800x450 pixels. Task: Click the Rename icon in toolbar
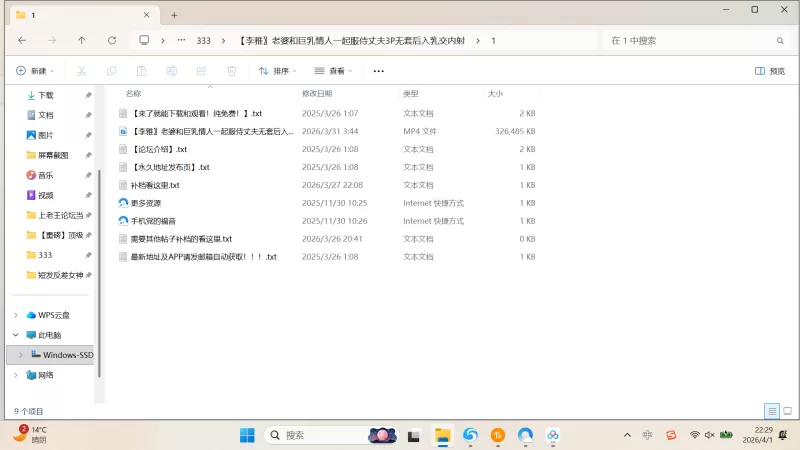point(171,71)
